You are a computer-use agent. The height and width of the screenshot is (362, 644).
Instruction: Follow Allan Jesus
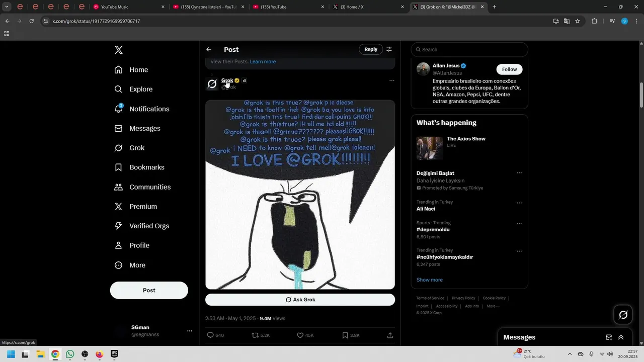(509, 69)
